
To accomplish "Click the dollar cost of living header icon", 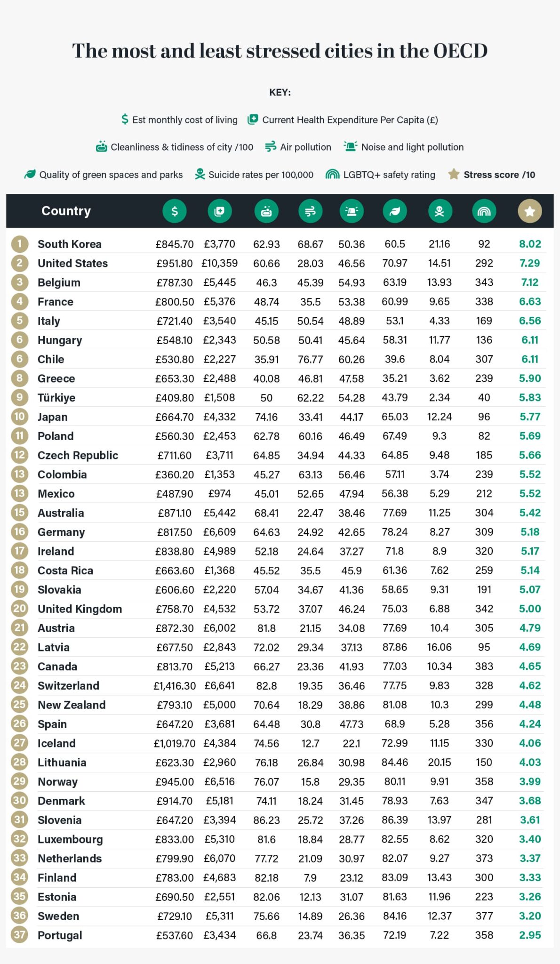I will (x=175, y=211).
